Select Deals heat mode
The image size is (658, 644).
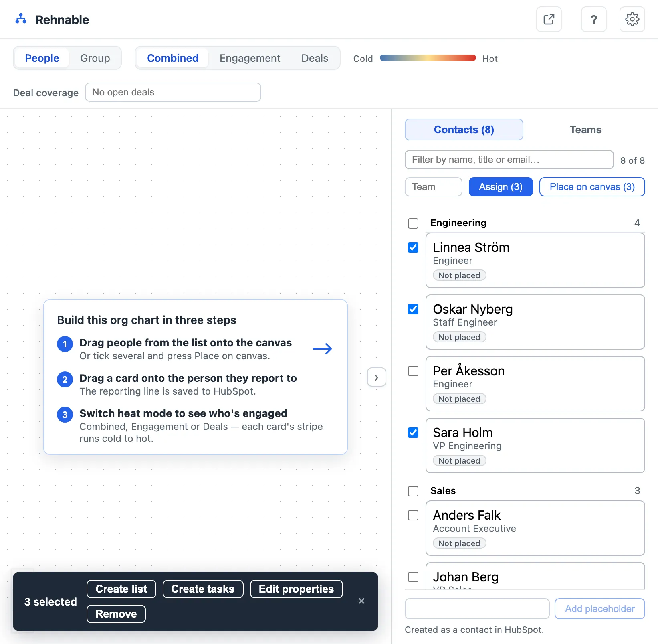315,58
